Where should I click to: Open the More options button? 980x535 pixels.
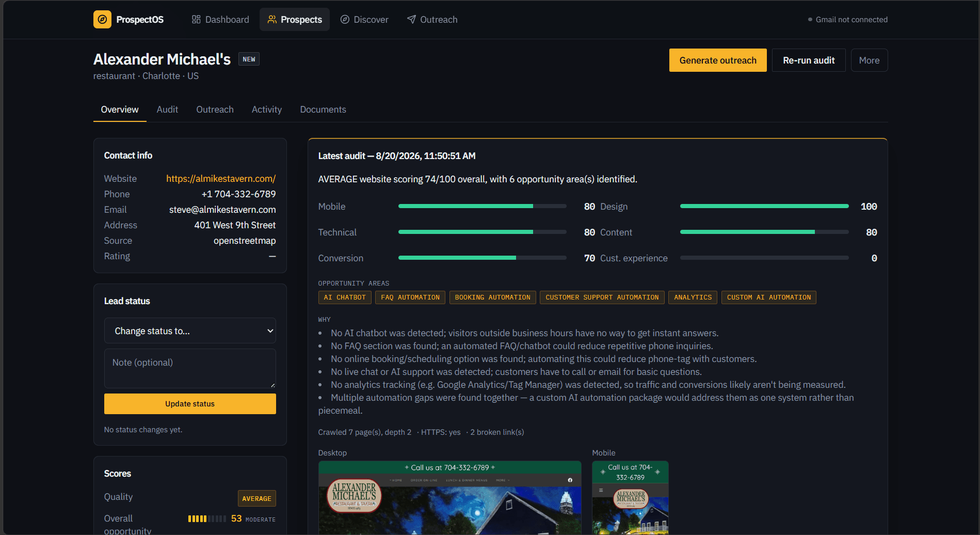(x=869, y=60)
